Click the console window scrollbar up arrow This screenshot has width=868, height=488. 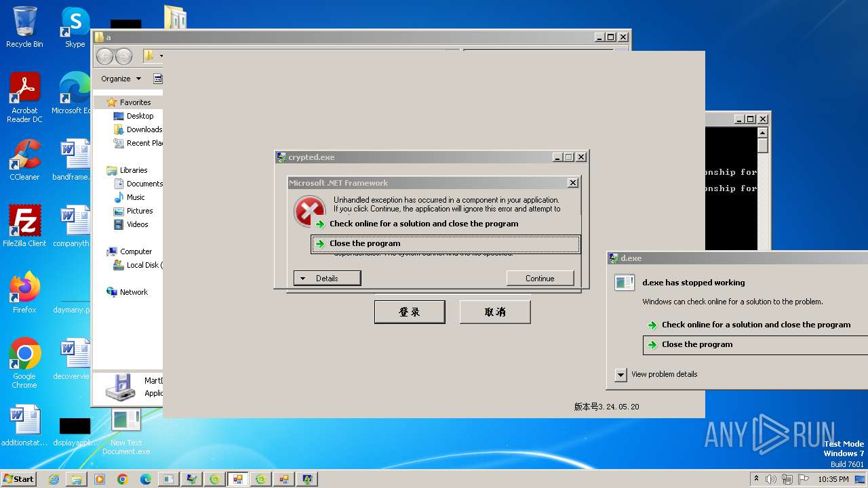point(763,131)
